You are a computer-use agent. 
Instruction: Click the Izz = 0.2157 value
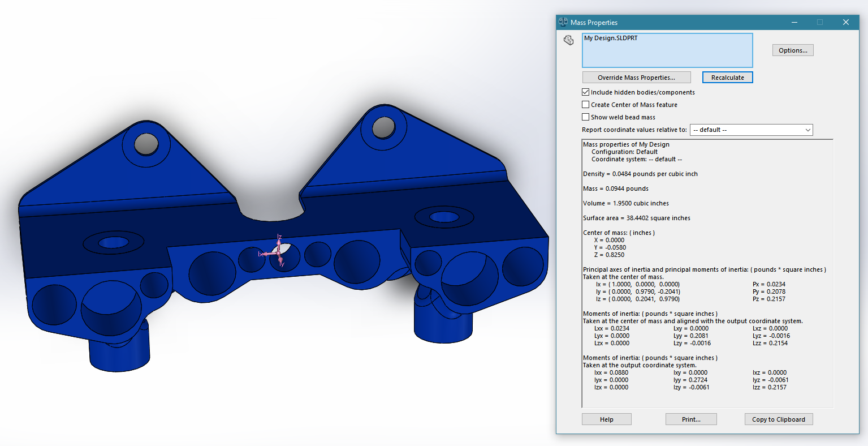point(770,387)
